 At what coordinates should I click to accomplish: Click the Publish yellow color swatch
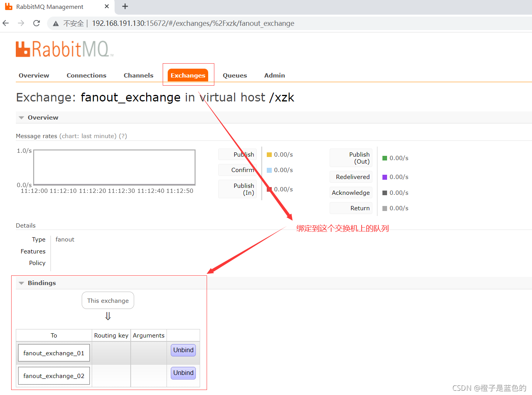pos(269,155)
